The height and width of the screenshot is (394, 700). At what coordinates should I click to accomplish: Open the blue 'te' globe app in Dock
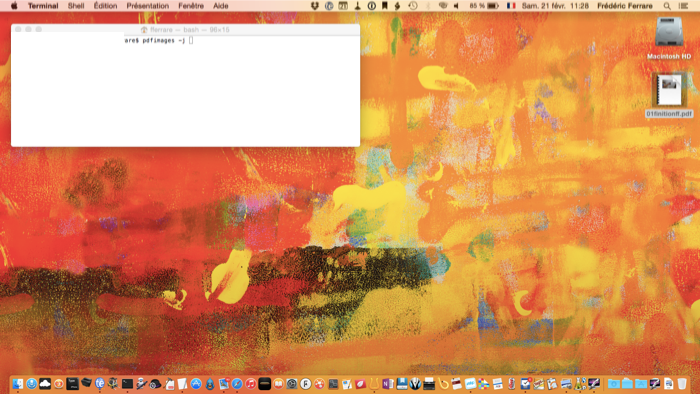click(100, 384)
